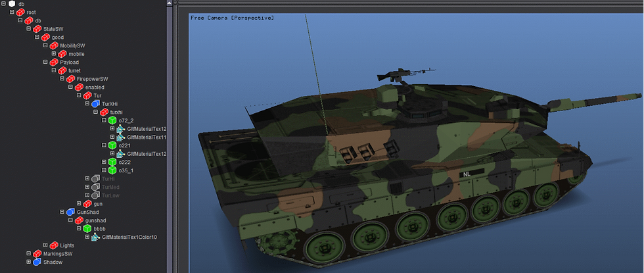Click the red icon next to MarkingsSW

[37, 253]
